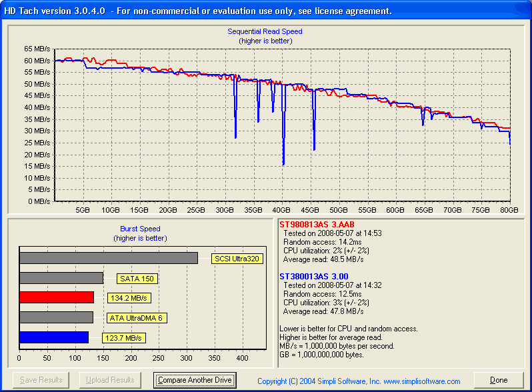This screenshot has height=392, width=532.
Task: Click the SATA 150 yellow label
Action: [x=137, y=279]
